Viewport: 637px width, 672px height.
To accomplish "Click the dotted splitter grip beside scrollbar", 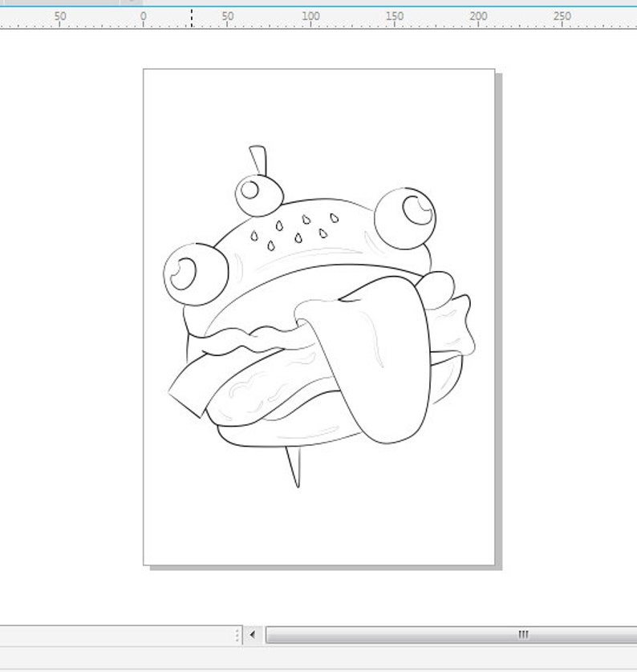I will (237, 635).
